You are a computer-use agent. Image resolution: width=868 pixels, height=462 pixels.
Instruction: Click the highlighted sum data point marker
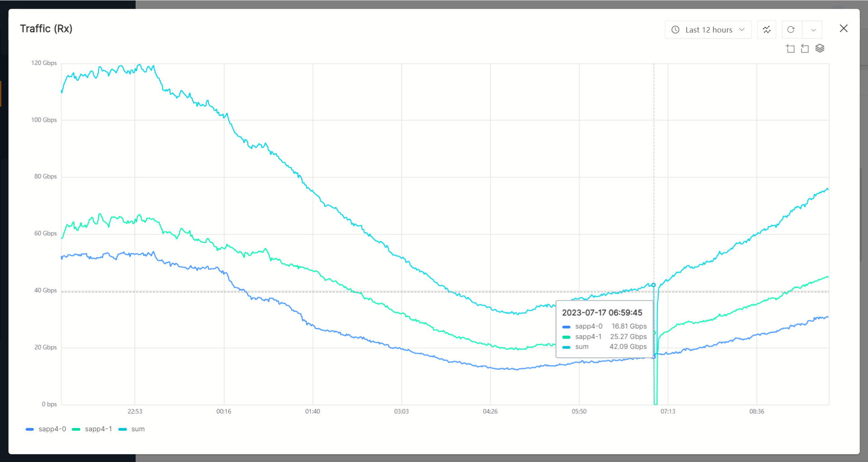click(653, 285)
